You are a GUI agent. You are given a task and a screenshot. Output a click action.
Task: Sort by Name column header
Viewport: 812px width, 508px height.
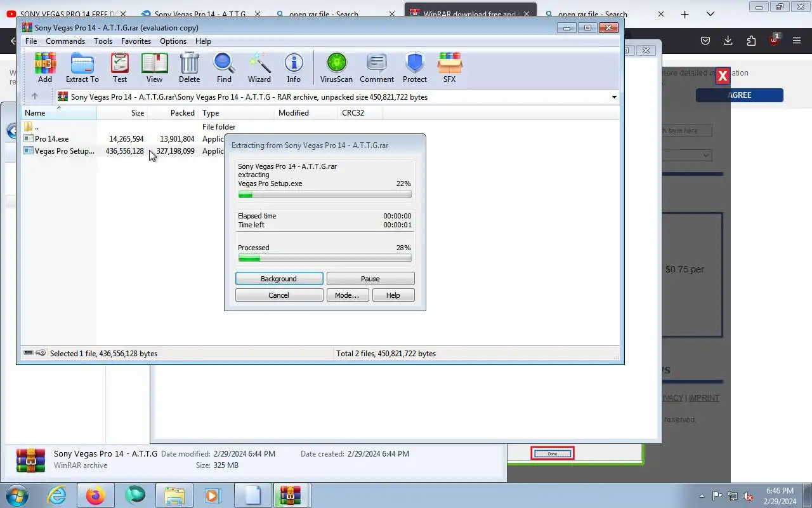59,113
